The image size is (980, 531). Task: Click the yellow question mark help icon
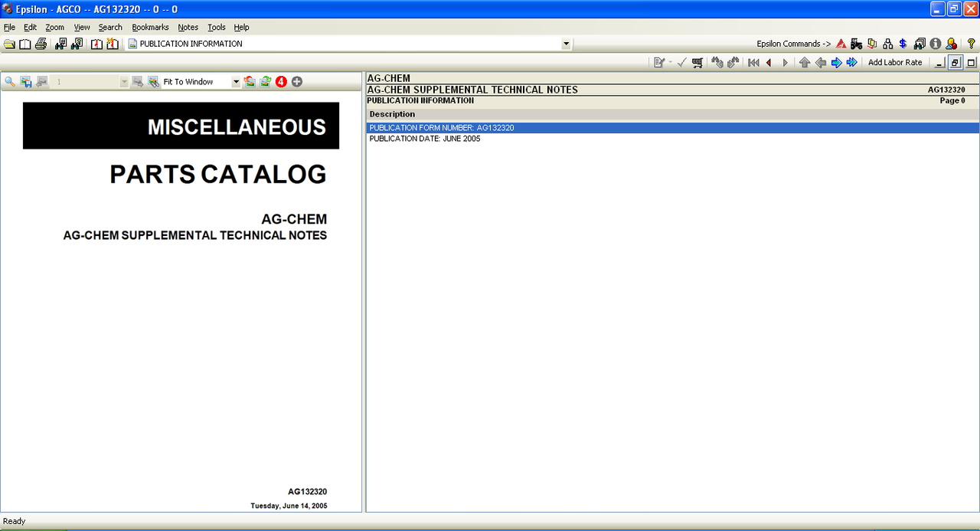click(971, 44)
